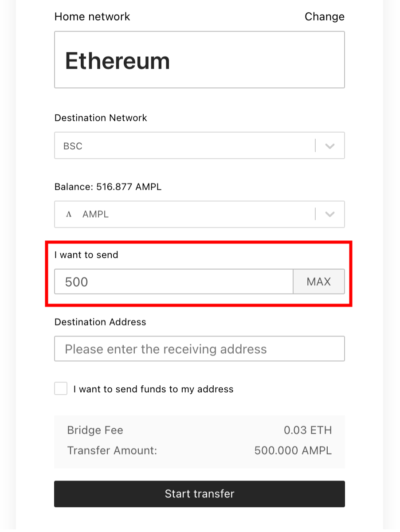
Task: Click the Destination Network label
Action: 101,118
